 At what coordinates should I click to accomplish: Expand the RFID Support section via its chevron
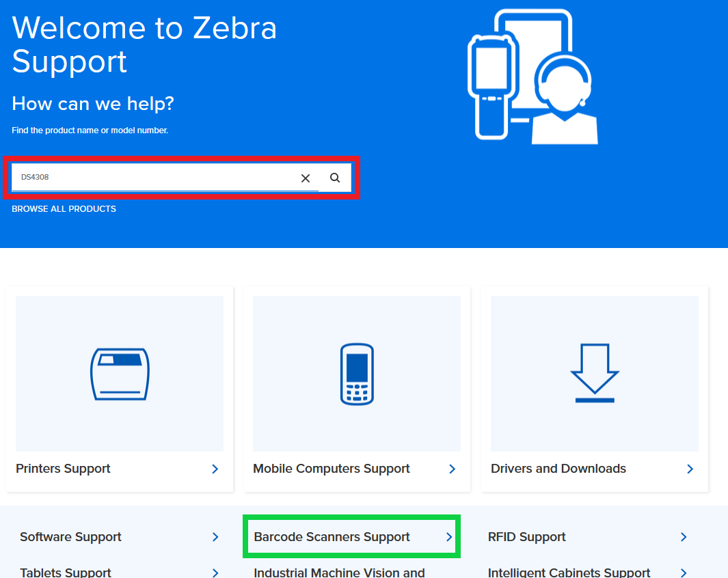[x=684, y=537]
